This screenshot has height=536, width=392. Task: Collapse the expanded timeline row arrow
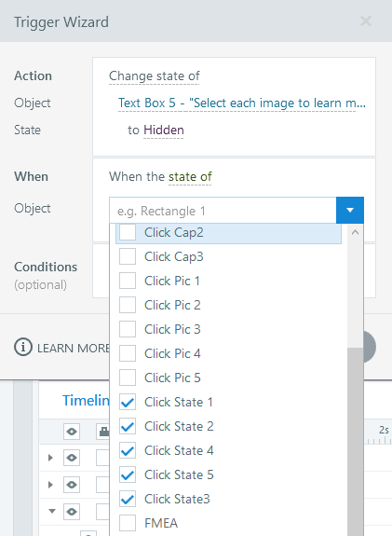pyautogui.click(x=52, y=512)
